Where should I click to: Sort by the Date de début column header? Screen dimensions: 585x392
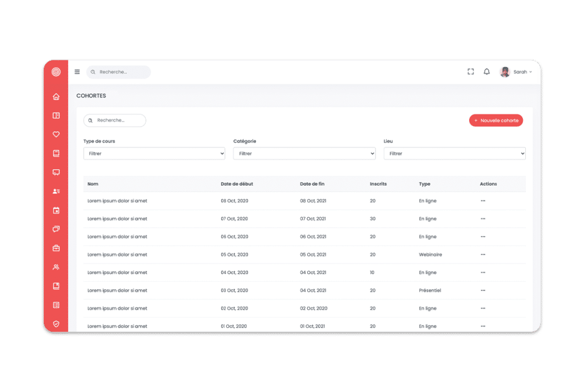click(x=237, y=184)
